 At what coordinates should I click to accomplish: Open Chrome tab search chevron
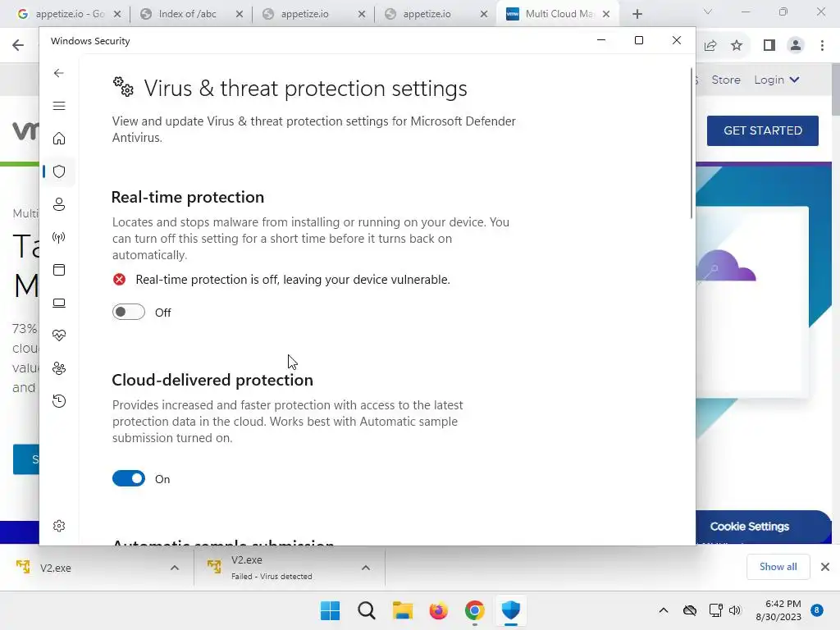tap(708, 11)
